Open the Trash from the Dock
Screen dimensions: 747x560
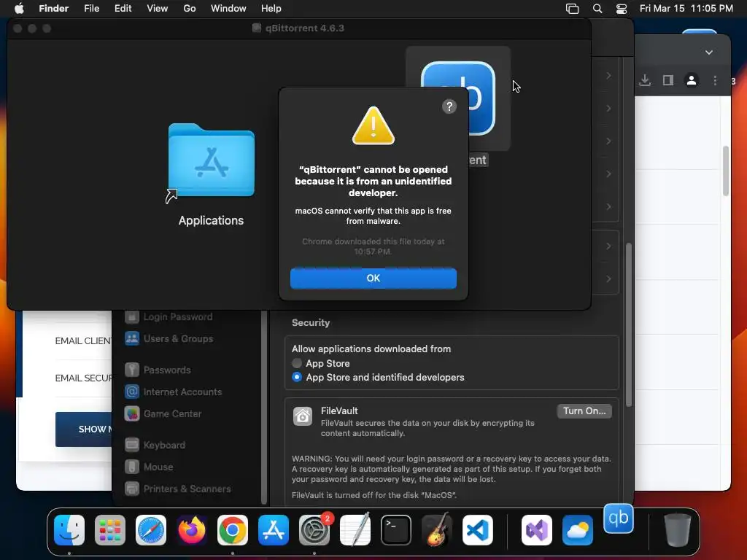(678, 529)
